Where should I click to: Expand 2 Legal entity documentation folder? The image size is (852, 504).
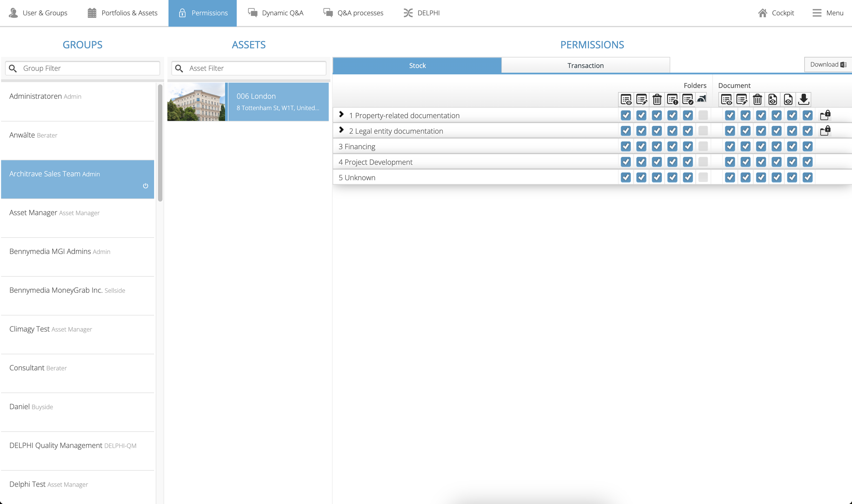[x=341, y=130]
